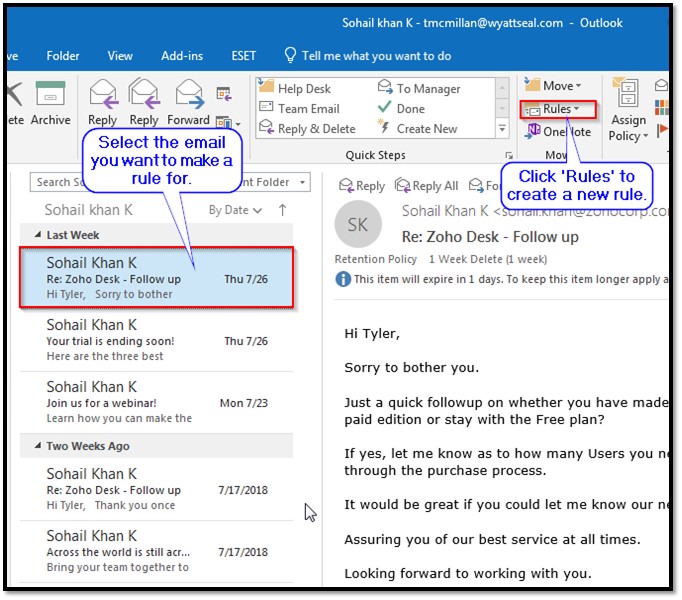The width and height of the screenshot is (682, 600).
Task: Click the Tell me what you want field
Action: pyautogui.click(x=375, y=56)
